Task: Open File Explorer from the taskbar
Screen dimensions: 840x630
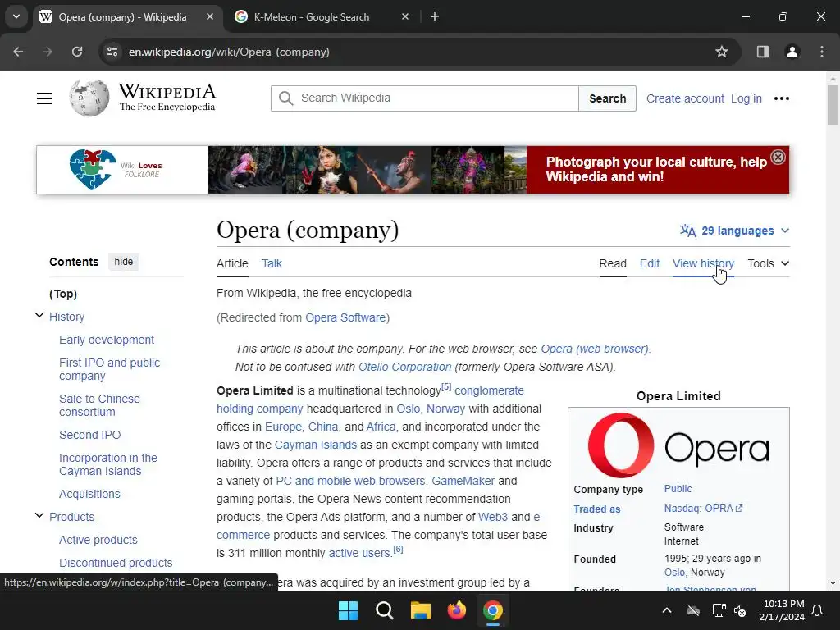Action: tap(421, 610)
